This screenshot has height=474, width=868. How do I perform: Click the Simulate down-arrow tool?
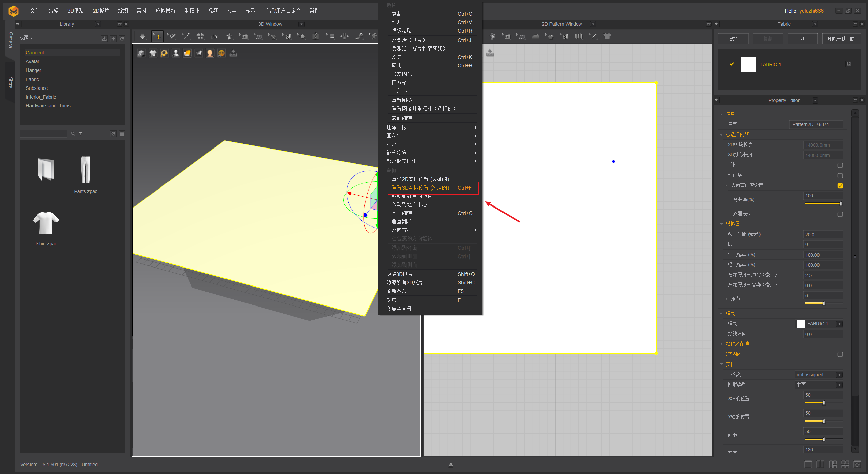tap(143, 36)
